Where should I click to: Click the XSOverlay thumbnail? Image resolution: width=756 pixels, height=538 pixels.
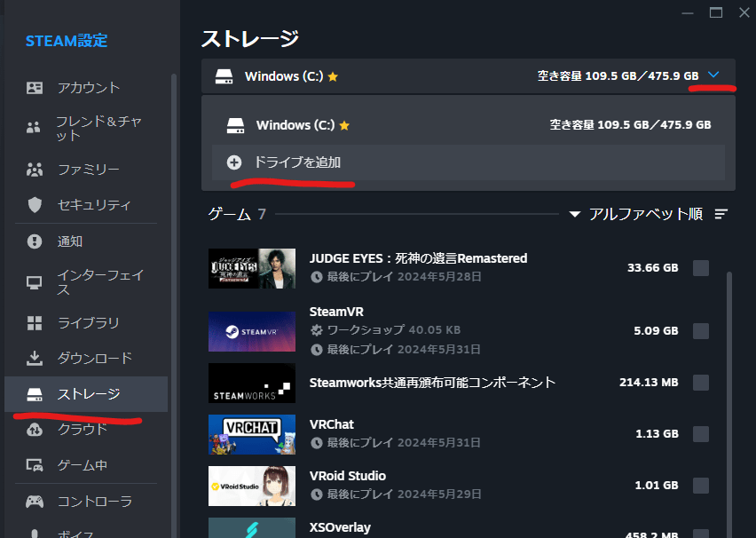click(x=252, y=528)
